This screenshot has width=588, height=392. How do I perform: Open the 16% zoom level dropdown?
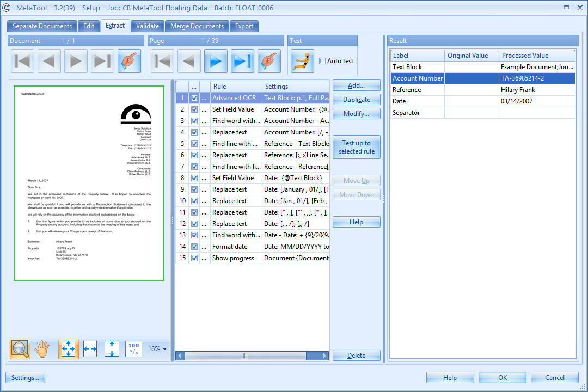157,349
